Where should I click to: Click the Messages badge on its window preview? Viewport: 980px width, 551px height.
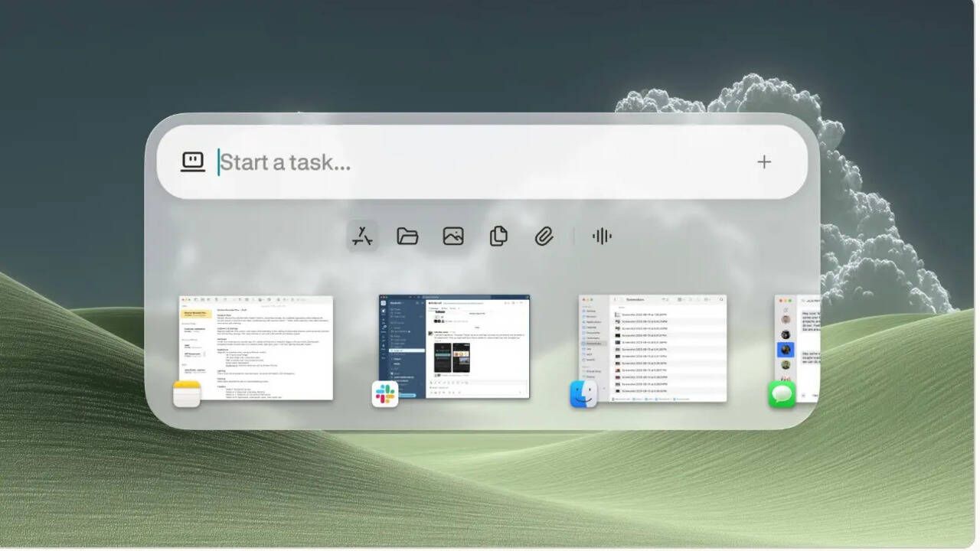click(782, 394)
